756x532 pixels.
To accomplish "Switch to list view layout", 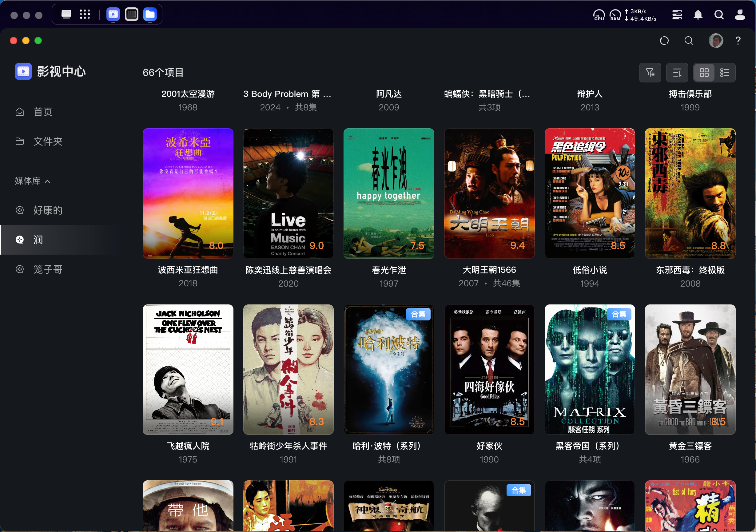I will click(x=724, y=73).
